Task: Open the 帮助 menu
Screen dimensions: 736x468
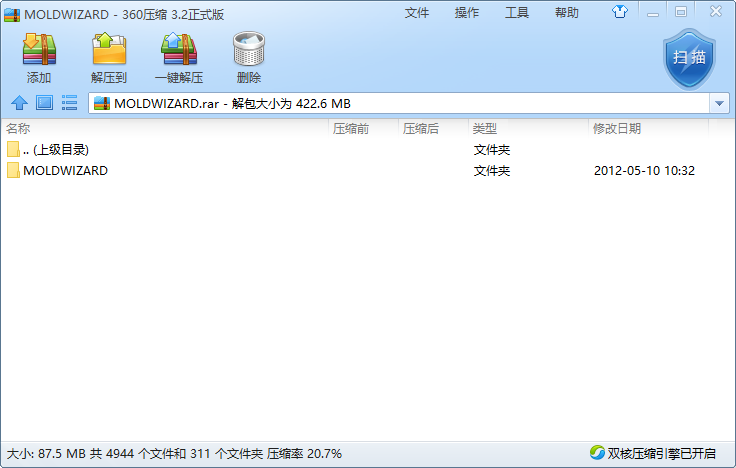Action: 567,13
